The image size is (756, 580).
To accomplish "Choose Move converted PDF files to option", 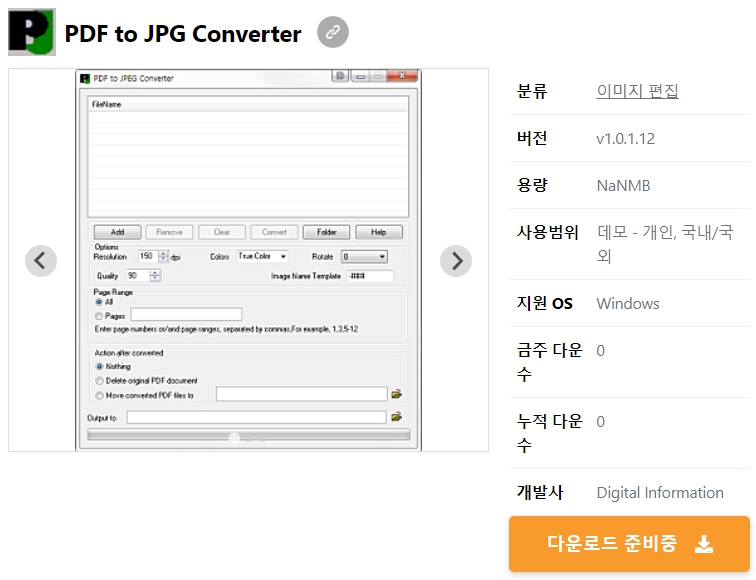I will coord(99,395).
